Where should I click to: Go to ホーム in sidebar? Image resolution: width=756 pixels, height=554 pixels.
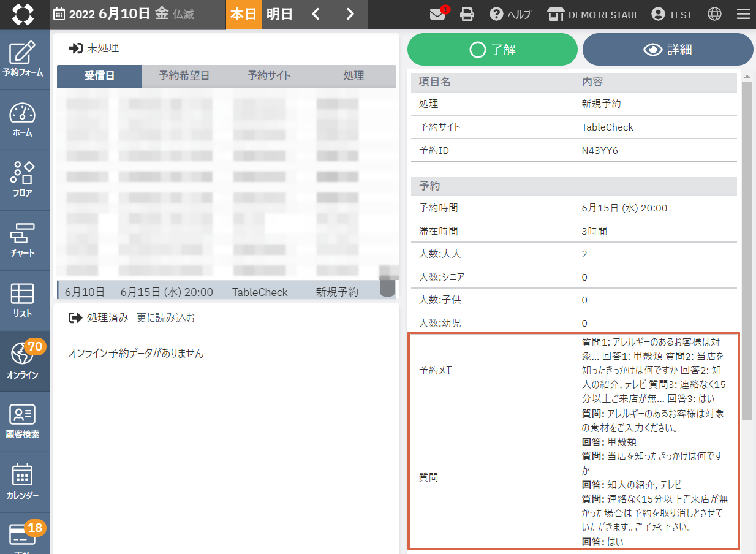[25, 120]
